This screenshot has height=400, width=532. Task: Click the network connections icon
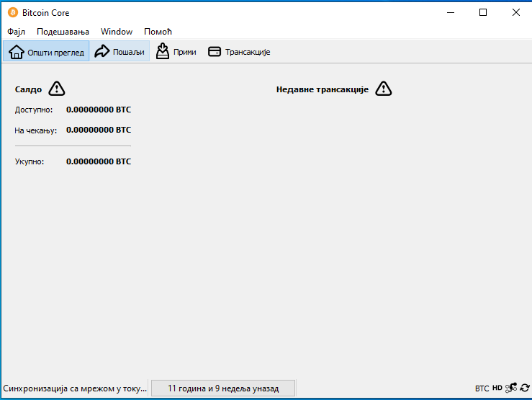(511, 388)
